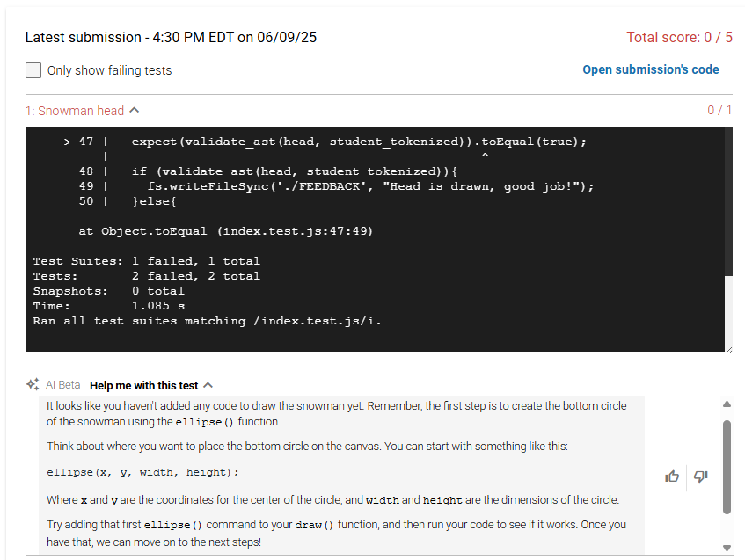Viewport: 745px width, 560px height.
Task: Collapse the Help me with this test panel
Action: click(x=150, y=385)
